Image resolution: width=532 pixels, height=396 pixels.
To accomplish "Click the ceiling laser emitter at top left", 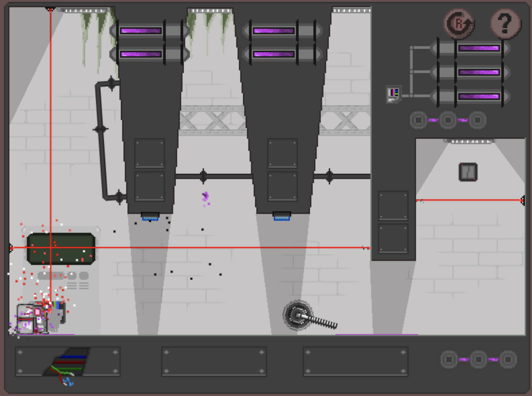I will coord(50,9).
